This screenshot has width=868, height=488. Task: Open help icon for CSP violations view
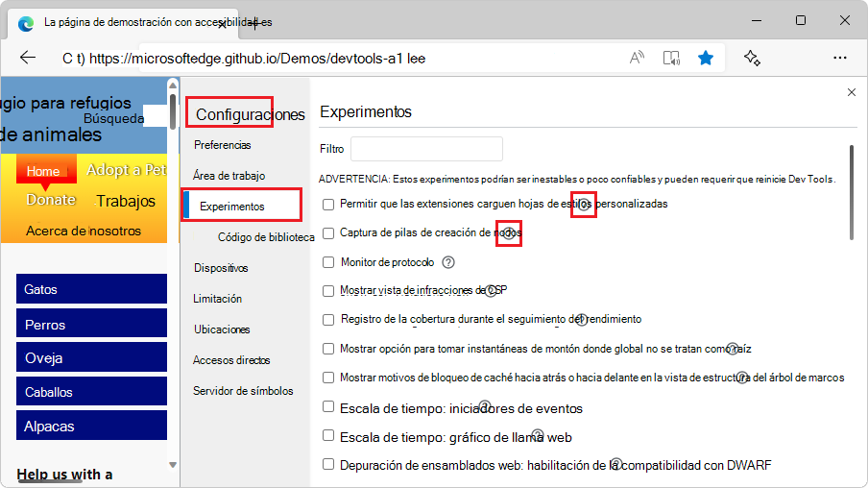491,290
